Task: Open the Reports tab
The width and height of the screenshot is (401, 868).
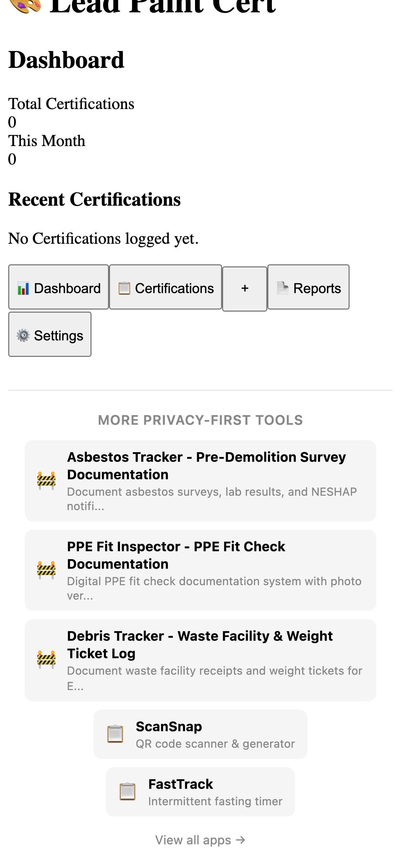Action: coord(308,288)
